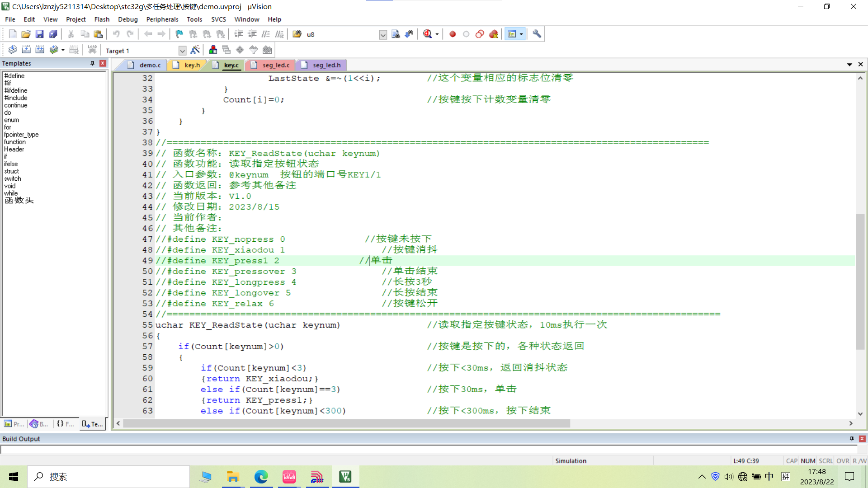Expand the debug session dropdown arrow

click(x=437, y=34)
